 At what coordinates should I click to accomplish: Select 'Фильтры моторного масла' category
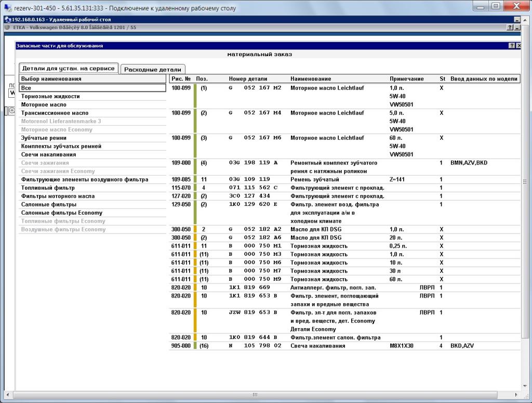[92, 196]
